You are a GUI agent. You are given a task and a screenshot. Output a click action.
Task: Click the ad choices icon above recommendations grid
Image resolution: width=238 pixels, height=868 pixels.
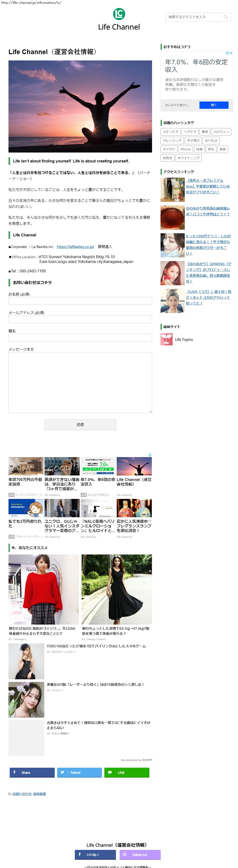150,455
